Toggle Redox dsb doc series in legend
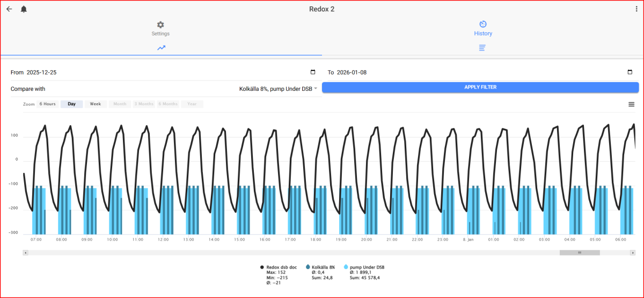 point(279,267)
